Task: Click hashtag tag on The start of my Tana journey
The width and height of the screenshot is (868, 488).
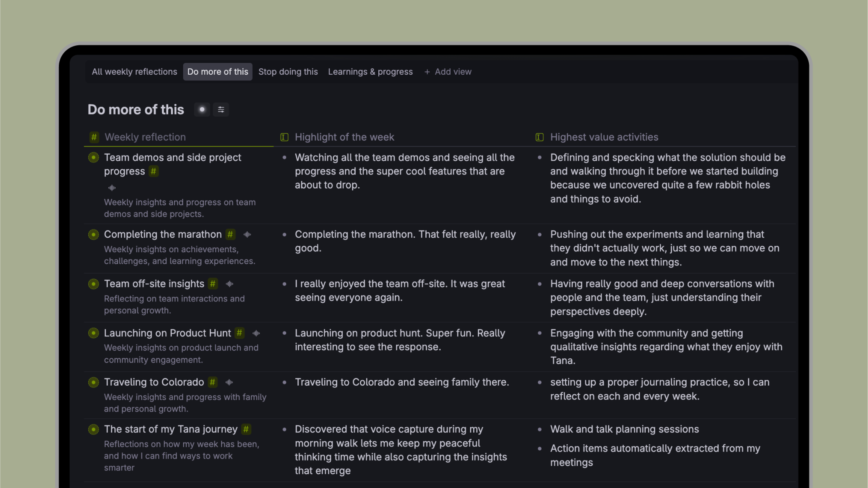Action: [246, 429]
